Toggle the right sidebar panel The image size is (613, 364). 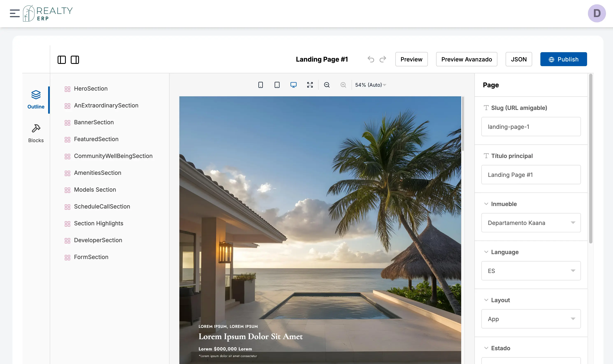(75, 60)
